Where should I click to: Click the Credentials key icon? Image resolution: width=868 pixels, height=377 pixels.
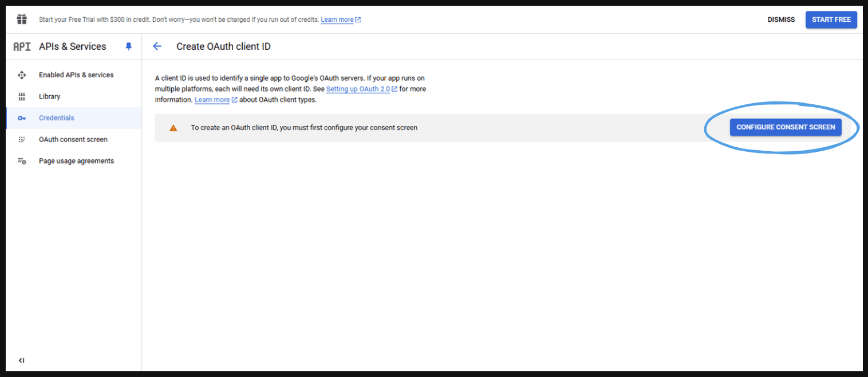[22, 118]
